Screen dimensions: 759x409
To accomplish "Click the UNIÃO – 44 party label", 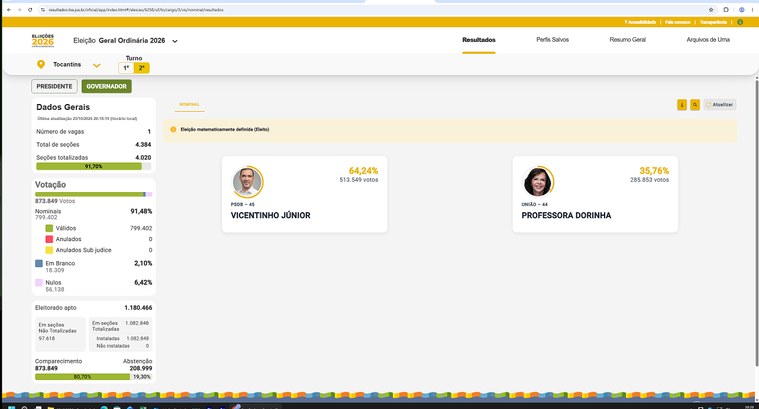I will (x=534, y=204).
